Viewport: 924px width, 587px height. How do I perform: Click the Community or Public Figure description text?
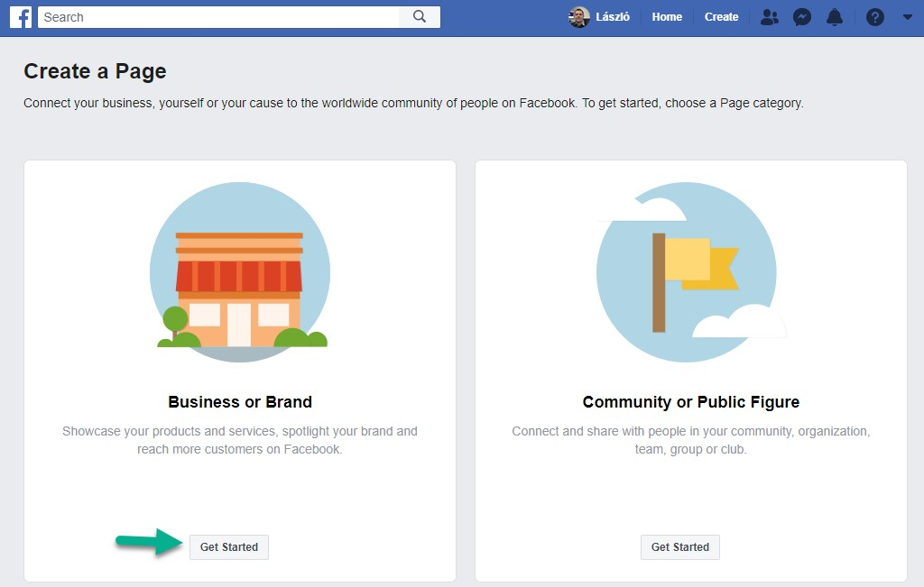(690, 440)
